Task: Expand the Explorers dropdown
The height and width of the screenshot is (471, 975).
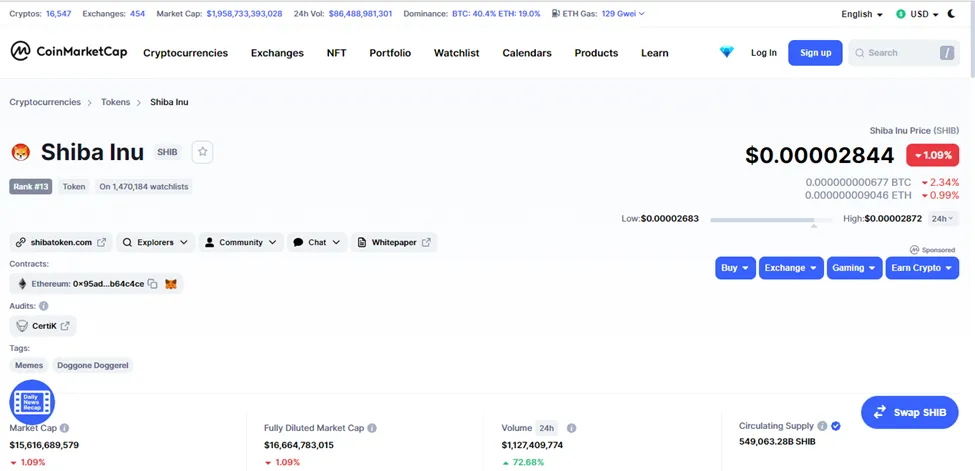Action: (155, 243)
